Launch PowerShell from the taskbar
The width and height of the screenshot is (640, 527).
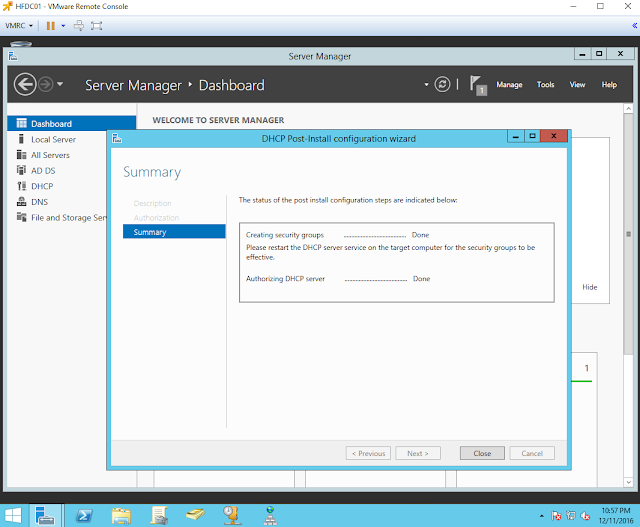(84, 516)
